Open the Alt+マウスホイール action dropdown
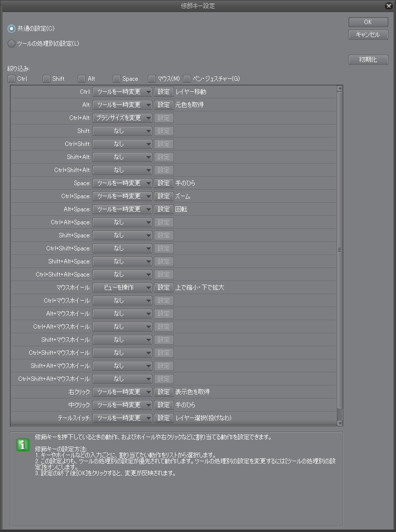This screenshot has height=532, width=396. click(x=122, y=314)
